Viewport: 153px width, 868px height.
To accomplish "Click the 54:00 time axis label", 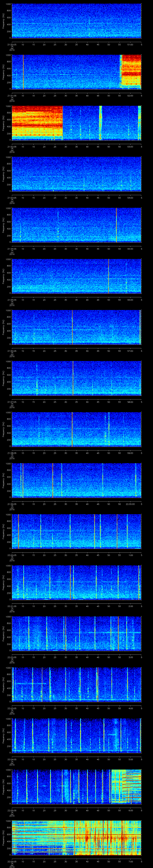I will [130, 198].
